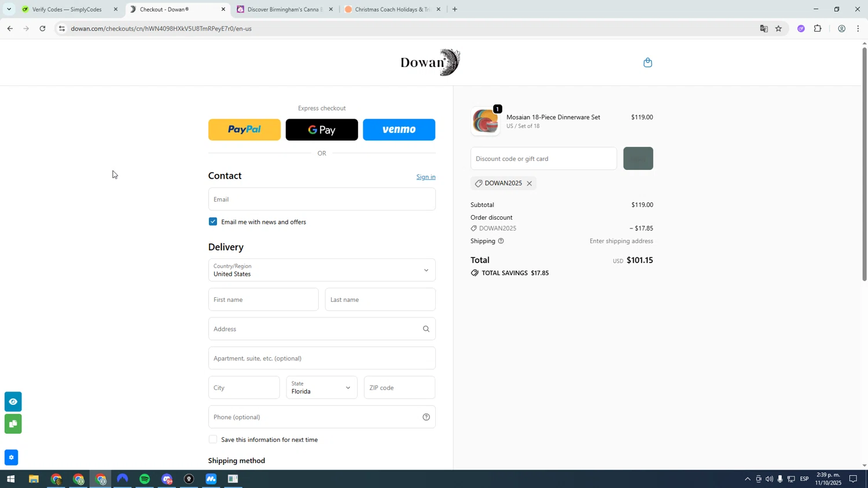The width and height of the screenshot is (868, 488).
Task: Expand the Country/Region dropdown
Action: pyautogui.click(x=322, y=270)
